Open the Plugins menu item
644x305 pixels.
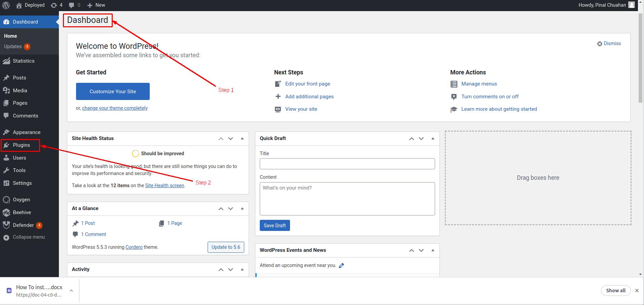pyautogui.click(x=29, y=145)
